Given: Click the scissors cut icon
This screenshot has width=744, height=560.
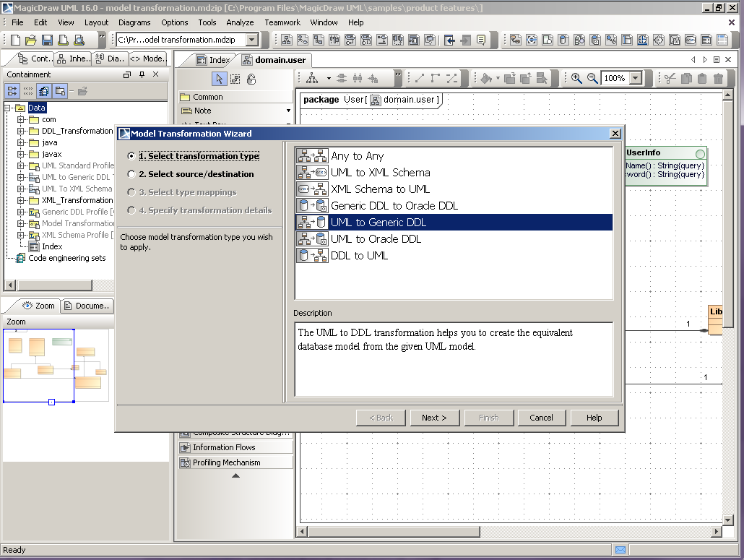Looking at the screenshot, I should [x=670, y=78].
